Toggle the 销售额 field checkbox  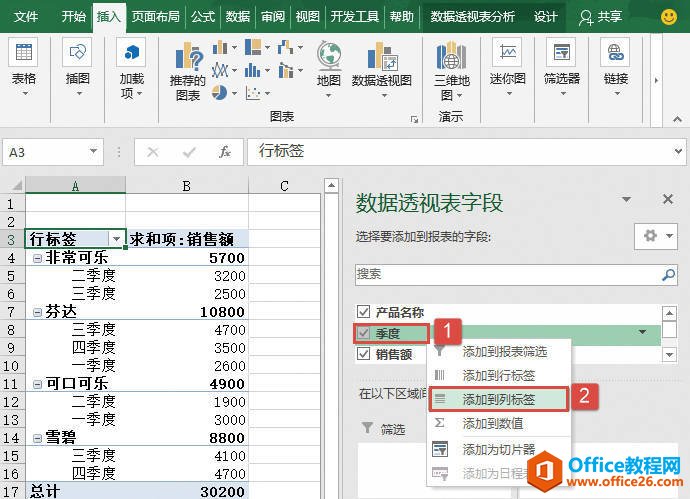[363, 354]
